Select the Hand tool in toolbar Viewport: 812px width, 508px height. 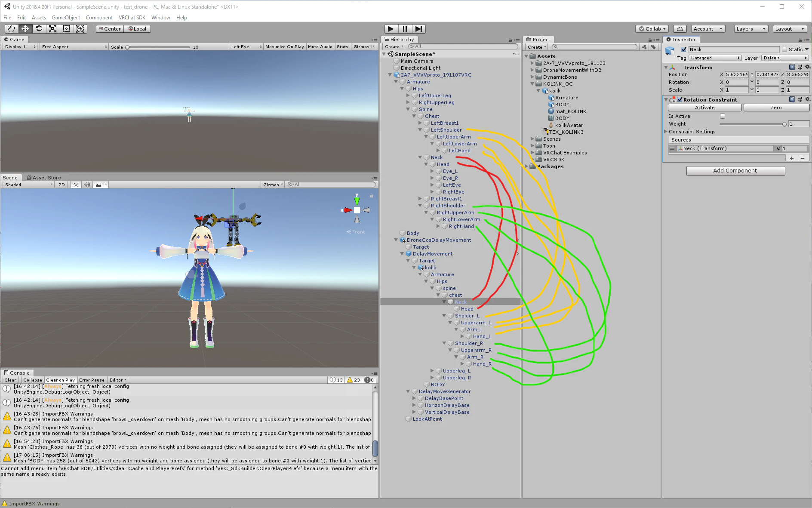11,29
